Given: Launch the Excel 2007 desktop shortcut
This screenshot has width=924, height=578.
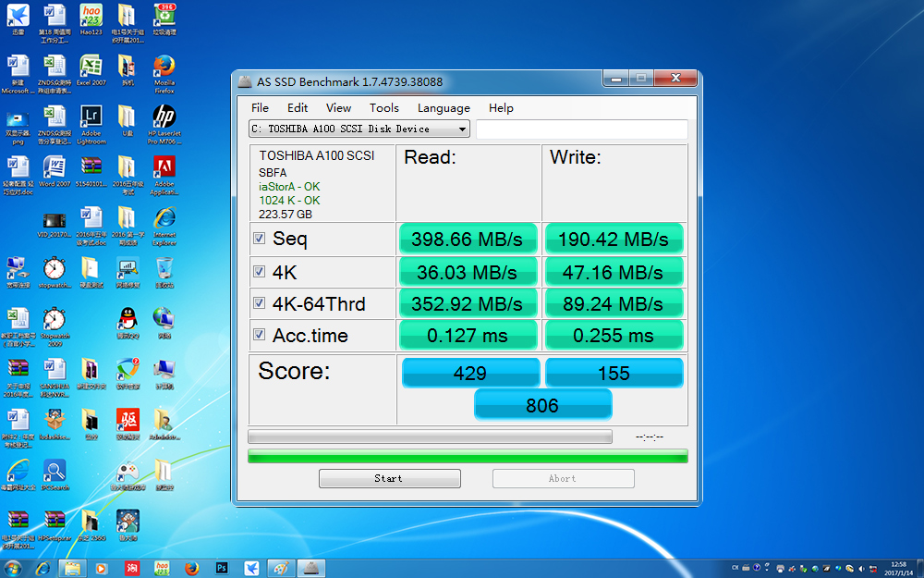Looking at the screenshot, I should coord(91,68).
